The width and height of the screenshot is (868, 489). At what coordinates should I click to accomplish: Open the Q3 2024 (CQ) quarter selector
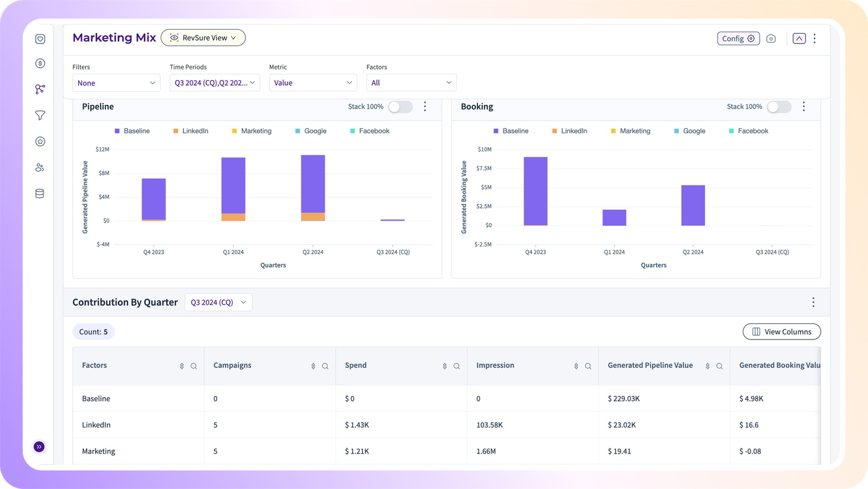click(218, 302)
